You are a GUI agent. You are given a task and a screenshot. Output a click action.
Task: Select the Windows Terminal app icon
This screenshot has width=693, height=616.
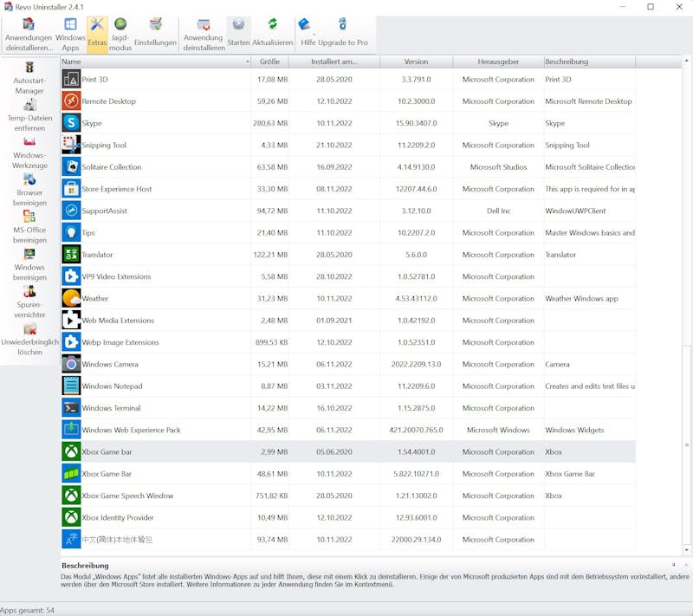[x=71, y=408]
